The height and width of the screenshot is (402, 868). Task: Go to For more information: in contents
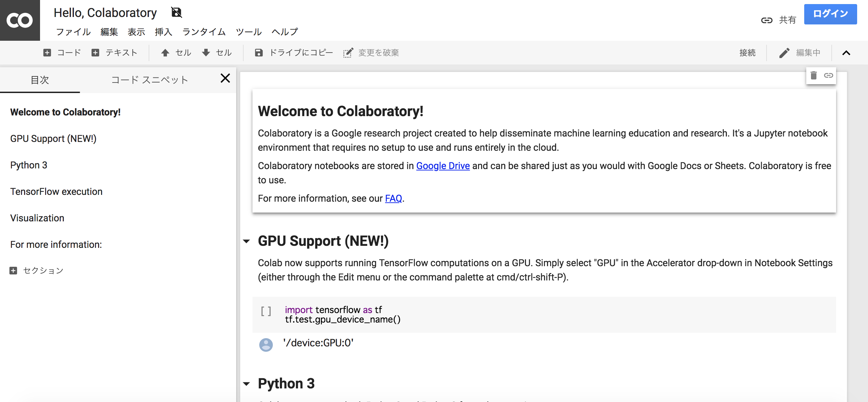click(x=56, y=244)
